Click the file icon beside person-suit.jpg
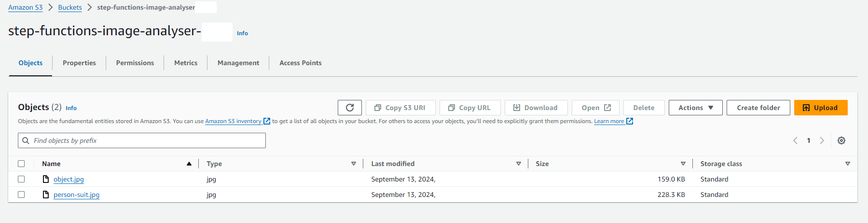This screenshot has height=223, width=868. click(x=46, y=195)
